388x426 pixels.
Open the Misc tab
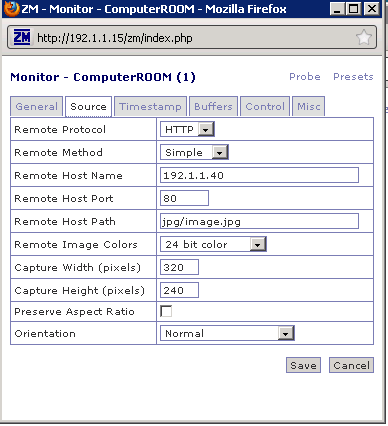pyautogui.click(x=309, y=107)
